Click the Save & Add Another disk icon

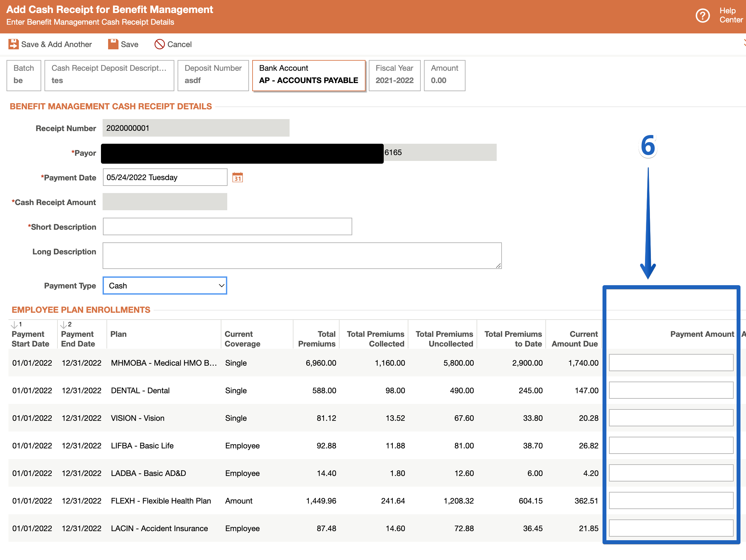pos(13,44)
